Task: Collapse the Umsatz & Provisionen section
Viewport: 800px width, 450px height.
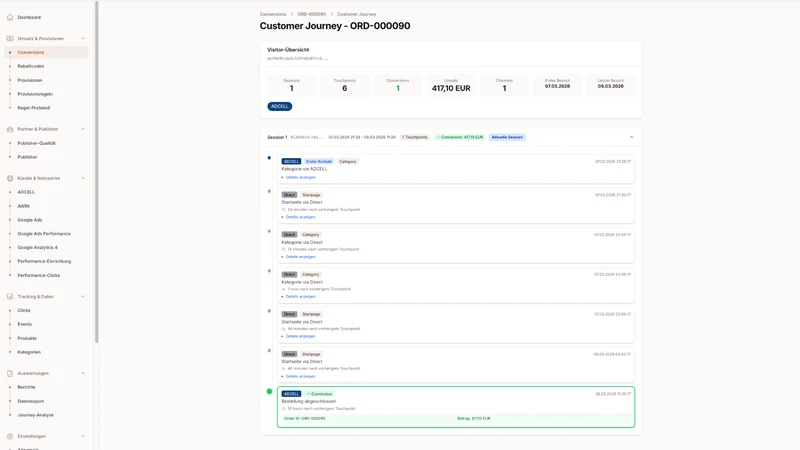Action: 83,38
